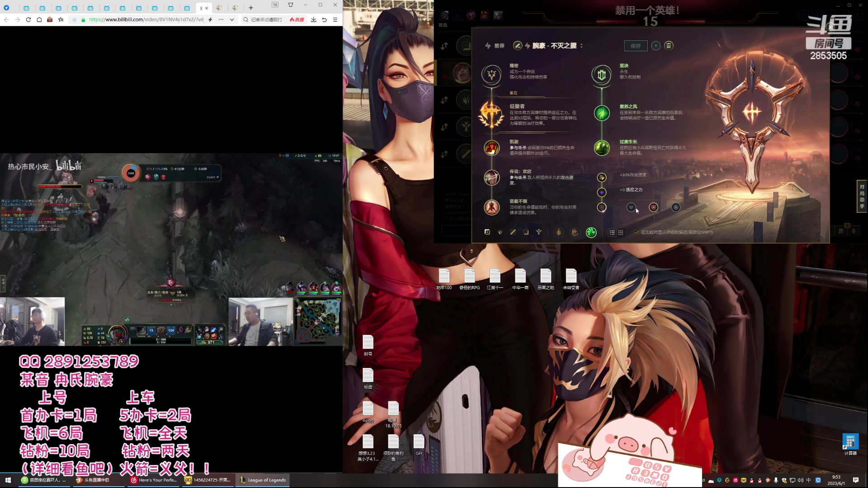Select the Aftershock keystone bottom icon

tap(575, 232)
